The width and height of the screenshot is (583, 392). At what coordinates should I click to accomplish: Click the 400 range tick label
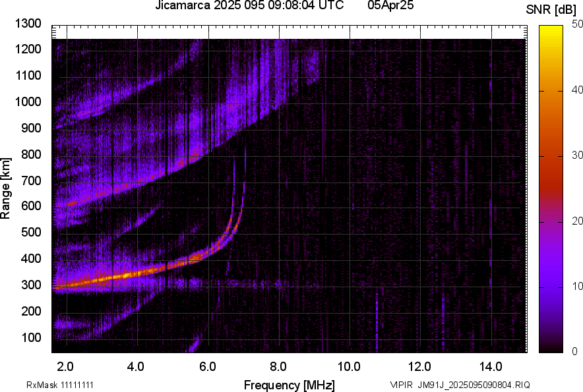pos(31,258)
